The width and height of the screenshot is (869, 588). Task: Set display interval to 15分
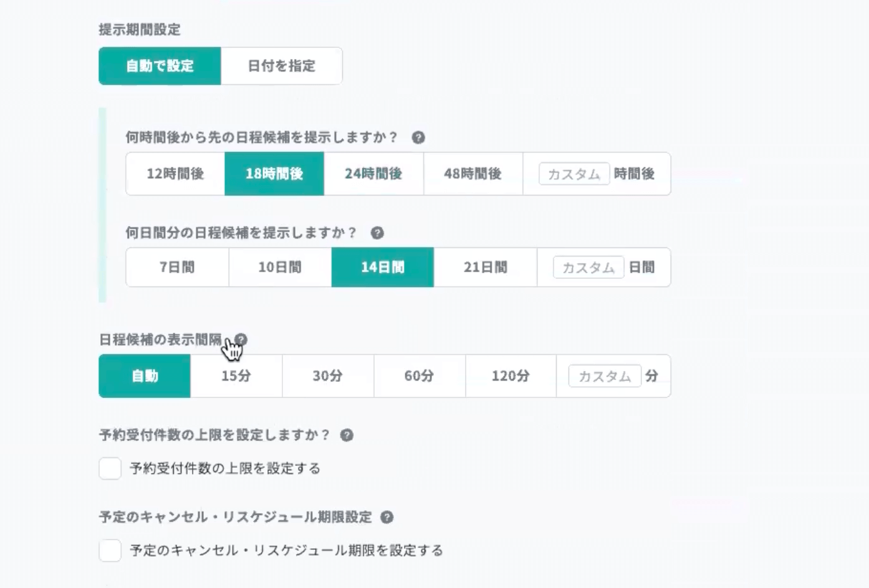pos(236,376)
